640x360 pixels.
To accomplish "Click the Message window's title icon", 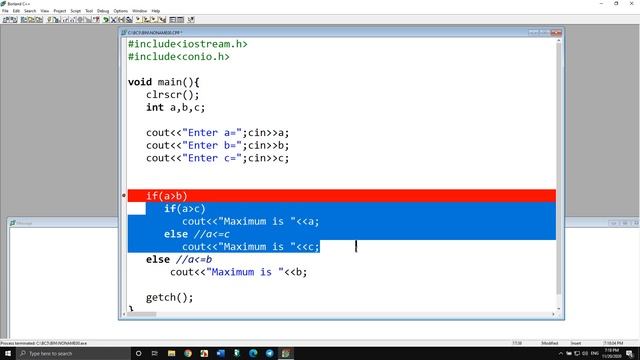I will 13,223.
